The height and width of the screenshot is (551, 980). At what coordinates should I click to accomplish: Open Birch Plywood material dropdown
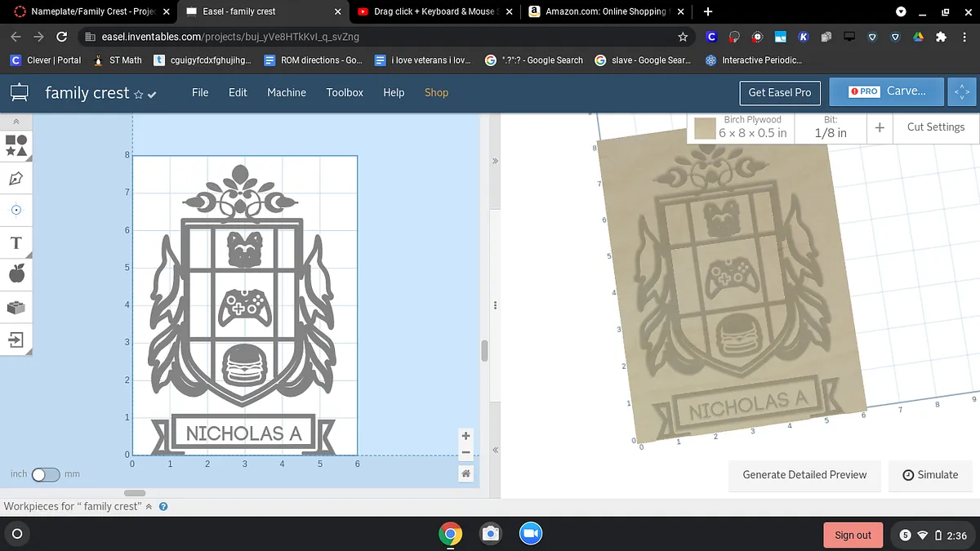(x=752, y=127)
